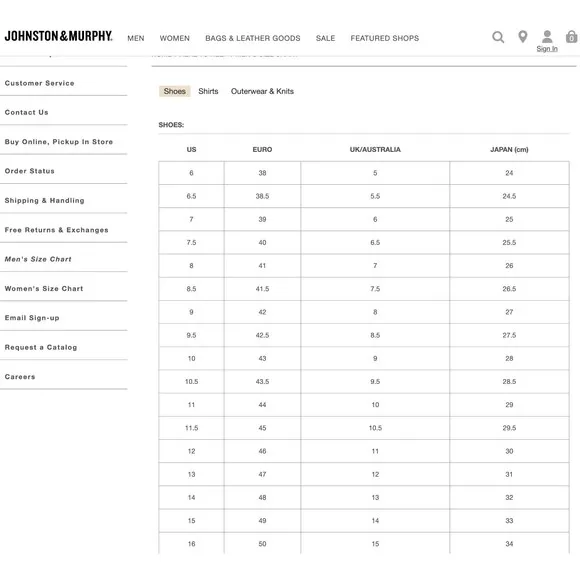Image resolution: width=580 pixels, height=580 pixels.
Task: Click Japan size 33 cell
Action: tap(509, 520)
